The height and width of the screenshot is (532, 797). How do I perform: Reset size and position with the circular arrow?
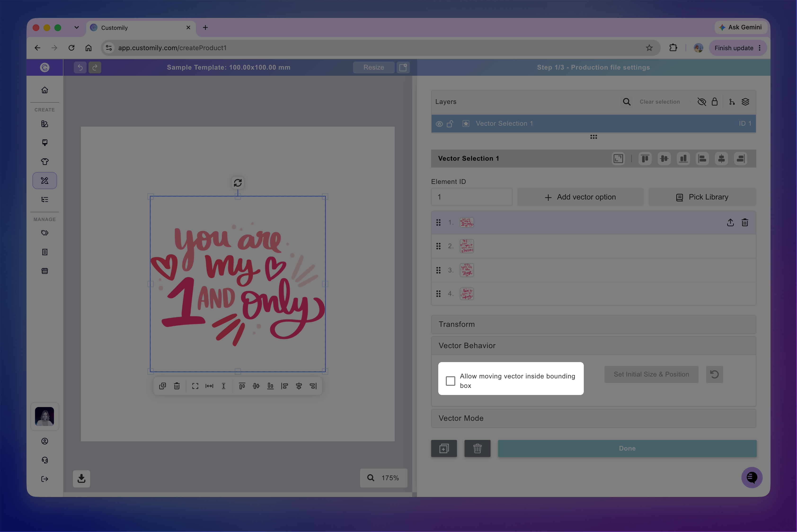click(715, 374)
